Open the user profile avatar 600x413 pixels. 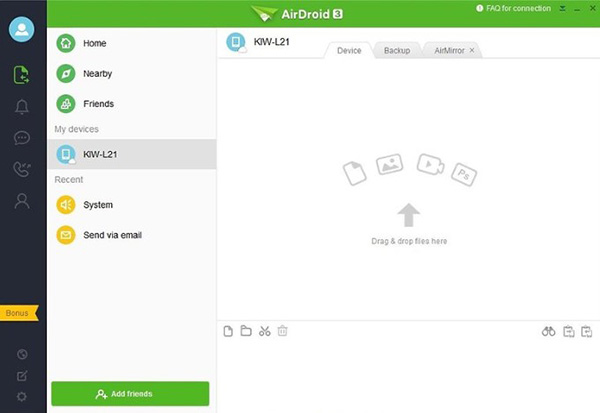point(22,29)
